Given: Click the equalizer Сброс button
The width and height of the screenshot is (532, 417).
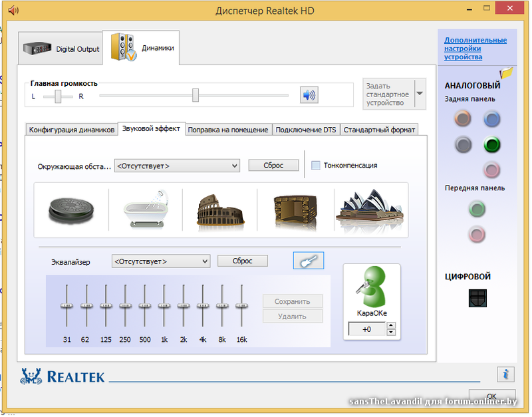Looking at the screenshot, I should (243, 261).
